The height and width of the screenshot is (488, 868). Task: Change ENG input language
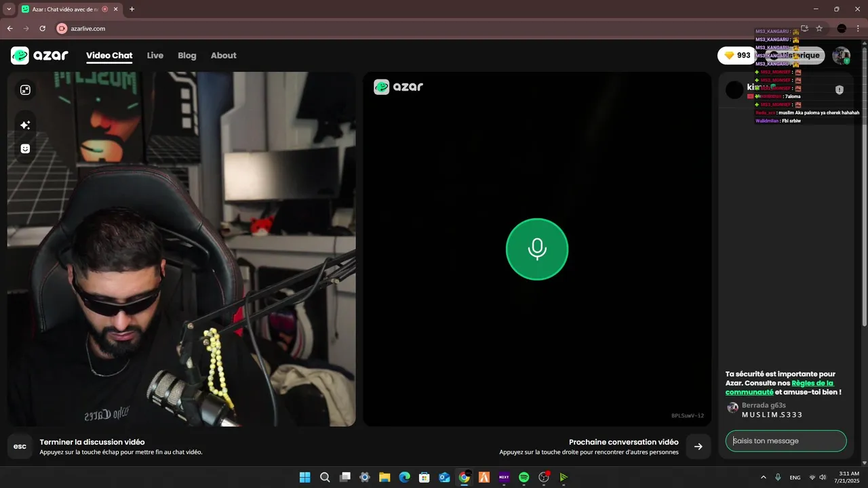795,477
